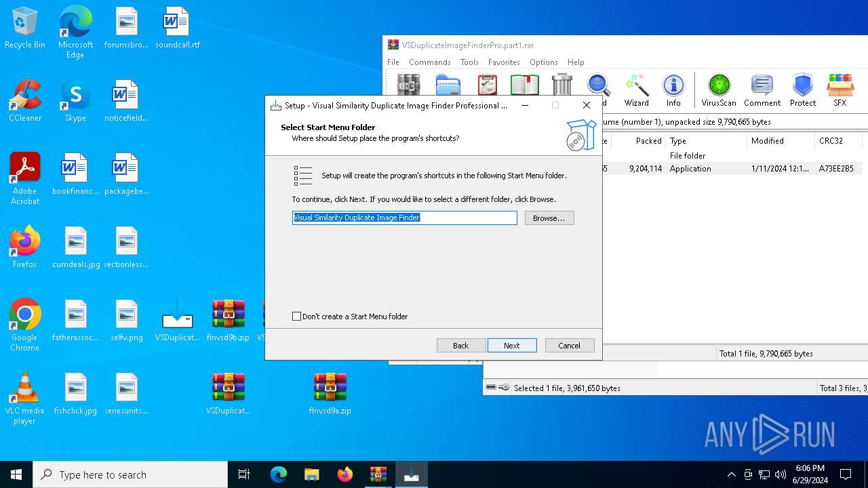Open the Windows Start menu

point(16,474)
